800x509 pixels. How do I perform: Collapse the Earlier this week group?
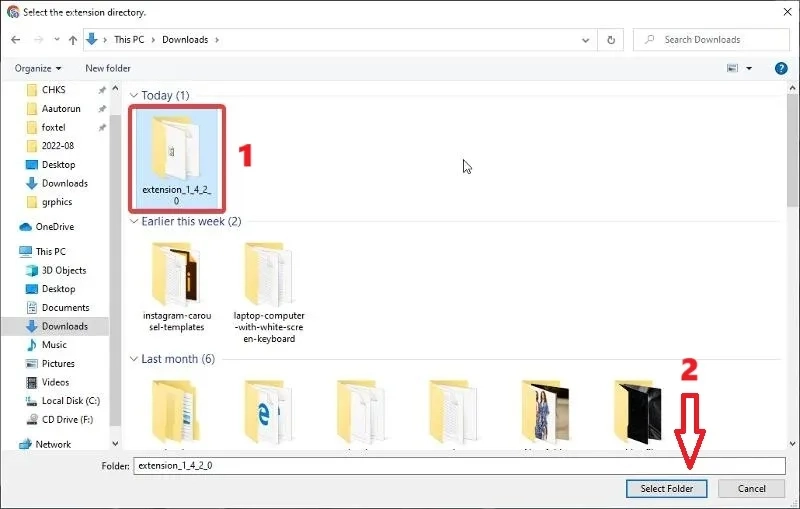[x=134, y=221]
